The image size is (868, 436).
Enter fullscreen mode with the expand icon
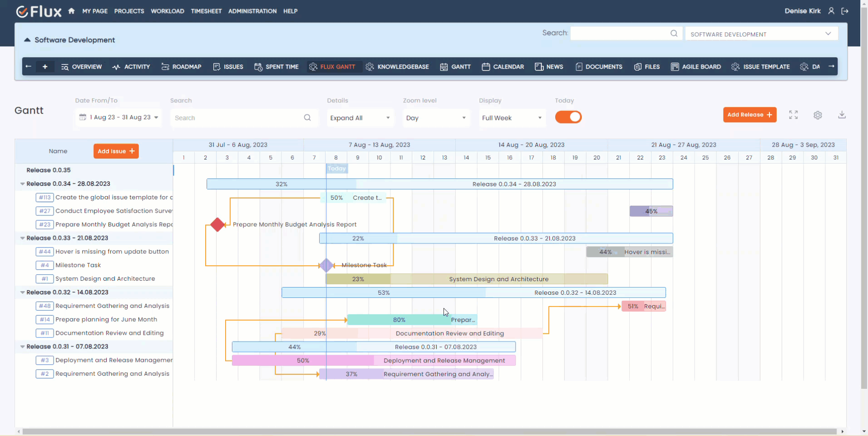[794, 115]
